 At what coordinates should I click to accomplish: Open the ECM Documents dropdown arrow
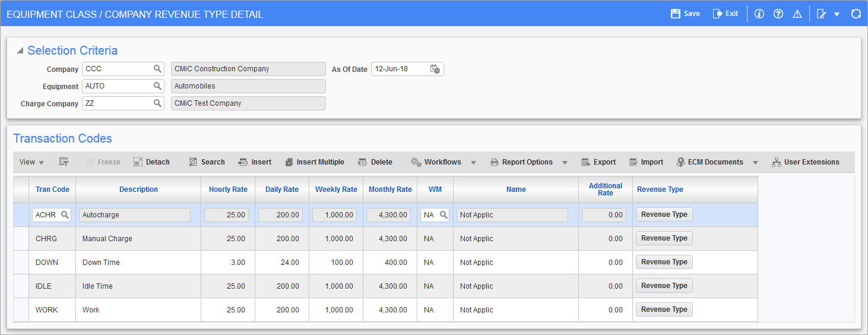point(755,163)
